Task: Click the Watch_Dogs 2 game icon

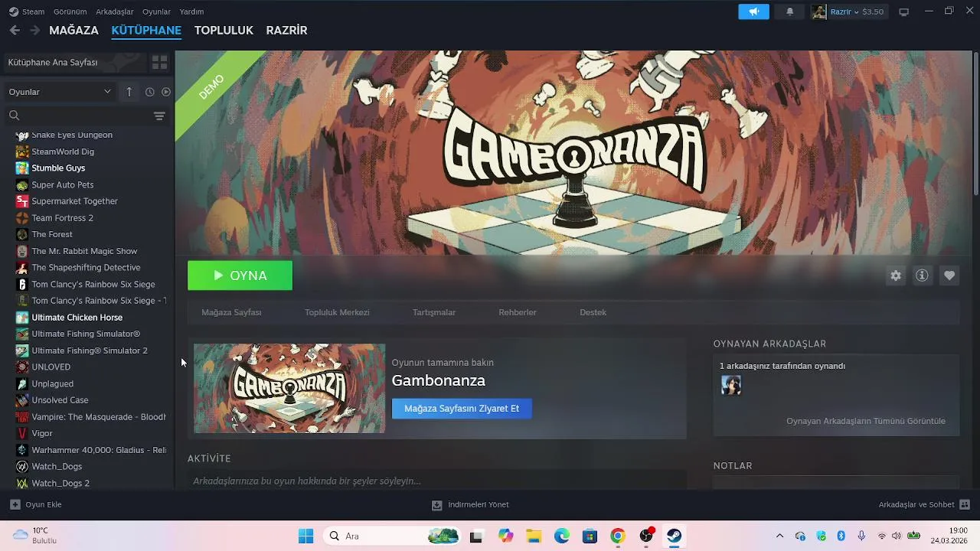Action: point(22,483)
